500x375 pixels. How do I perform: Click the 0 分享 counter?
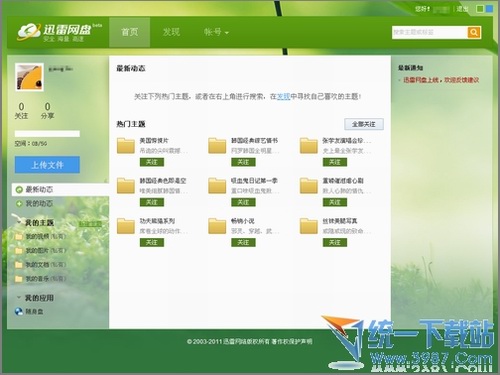pyautogui.click(x=47, y=111)
